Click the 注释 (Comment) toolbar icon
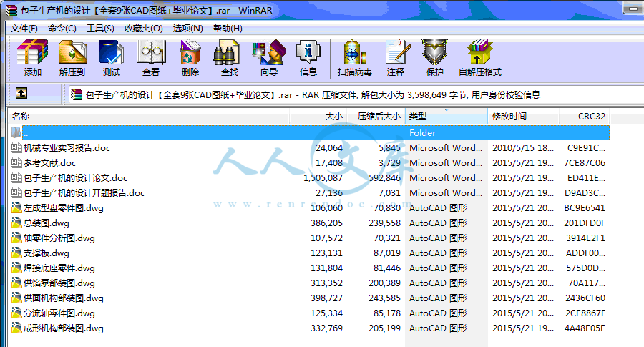Image resolution: width=644 pixels, height=347 pixels. (396, 52)
